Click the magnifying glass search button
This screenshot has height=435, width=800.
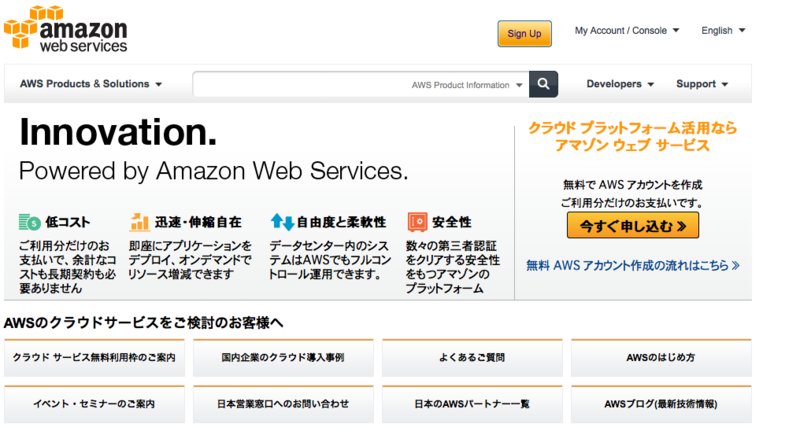[544, 85]
